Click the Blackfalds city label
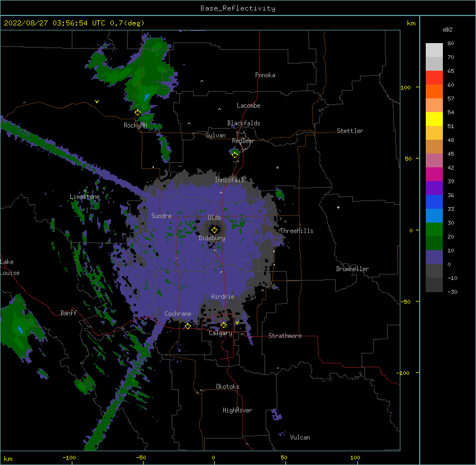Viewport: 476px width, 465px height. [244, 123]
